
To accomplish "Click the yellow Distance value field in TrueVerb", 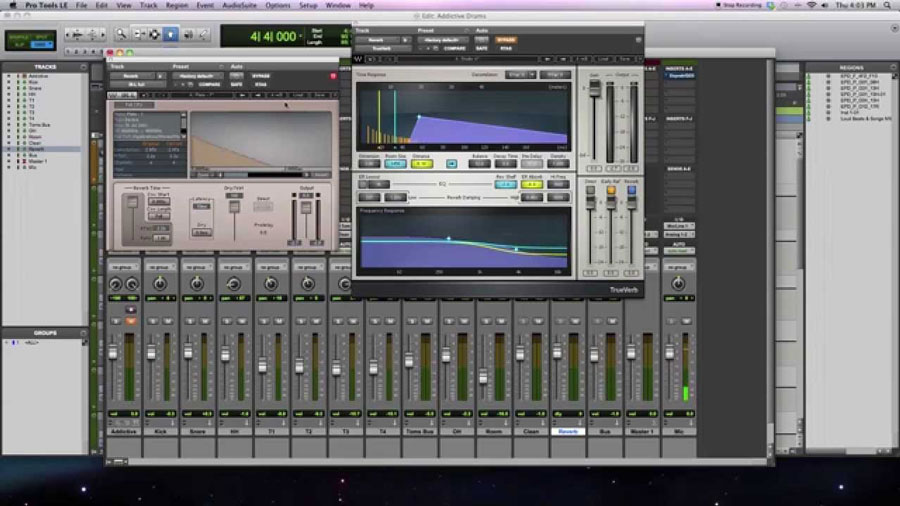I will click(x=421, y=164).
